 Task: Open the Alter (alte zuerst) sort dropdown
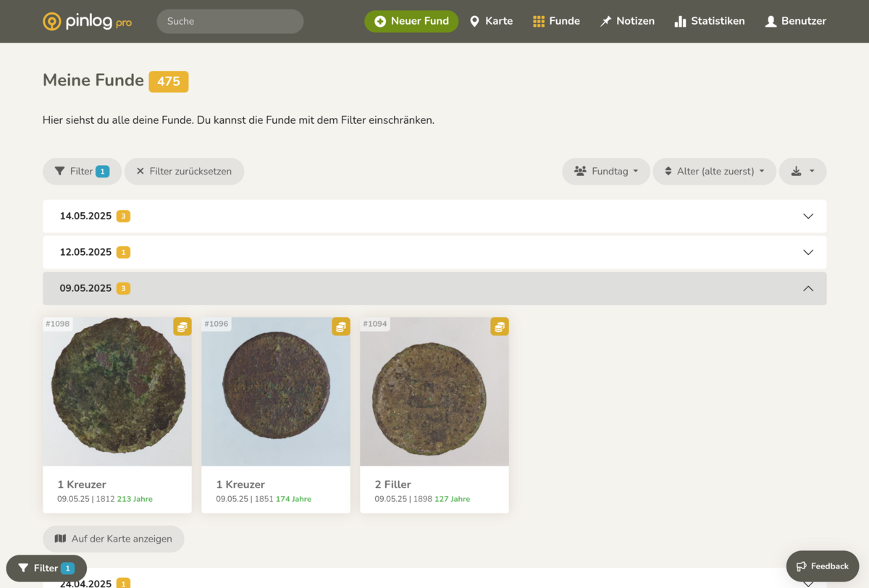[715, 172]
